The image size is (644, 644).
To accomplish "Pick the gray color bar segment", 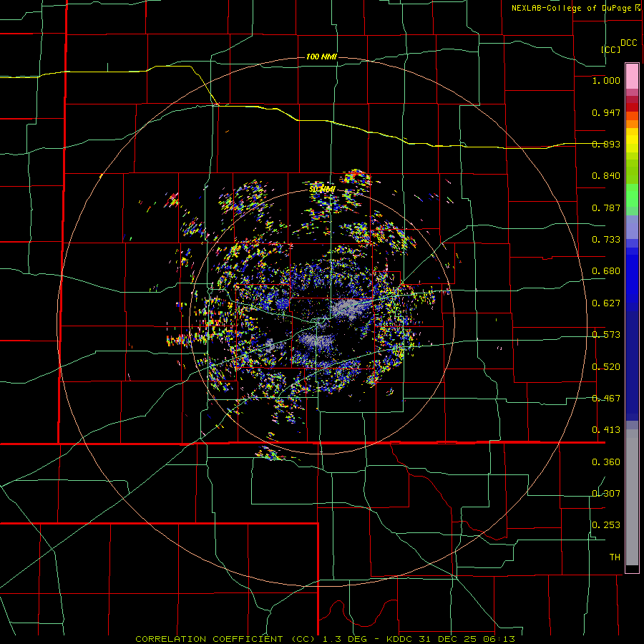I will click(x=632, y=497).
